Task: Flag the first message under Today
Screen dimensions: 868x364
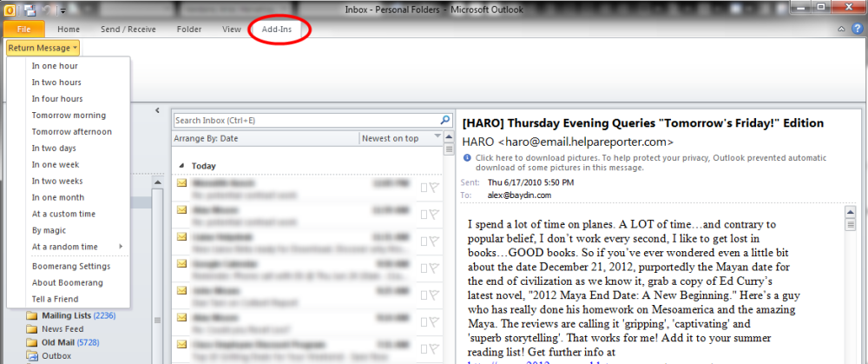Action: (435, 188)
